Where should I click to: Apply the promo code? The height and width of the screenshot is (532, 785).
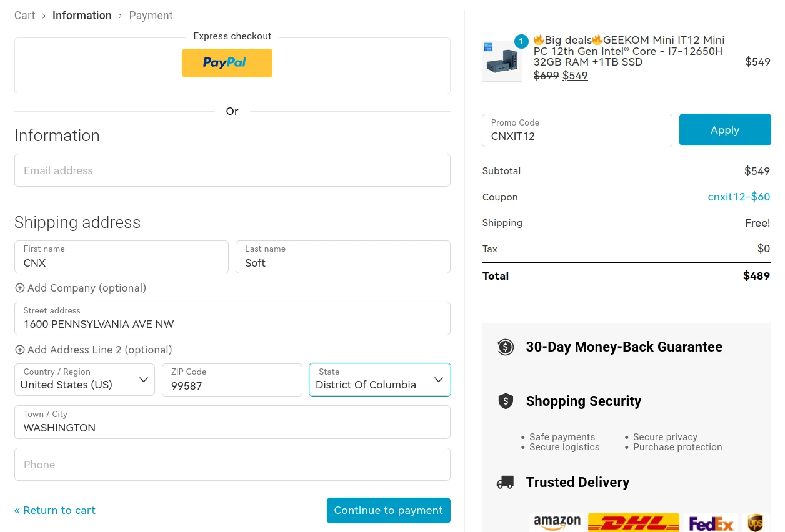725,130
